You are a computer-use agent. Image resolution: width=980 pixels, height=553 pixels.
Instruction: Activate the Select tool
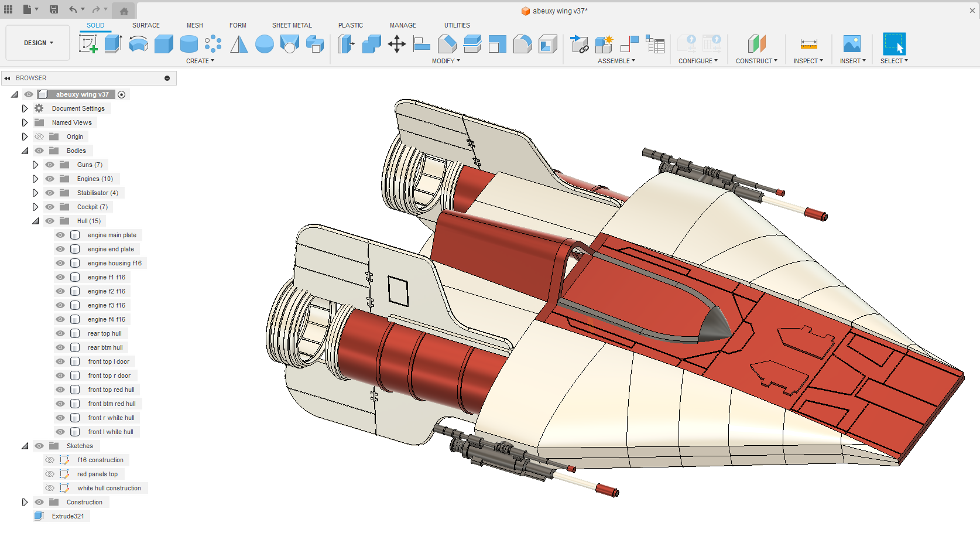pyautogui.click(x=894, y=44)
